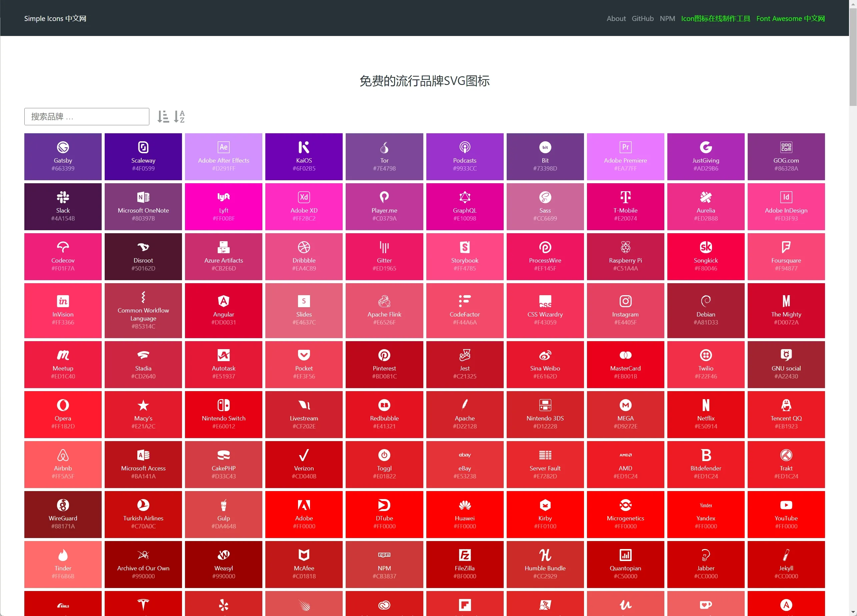Click the 免费的流行品牌SVG图标 heading
Screen dimensions: 857x616
424,81
